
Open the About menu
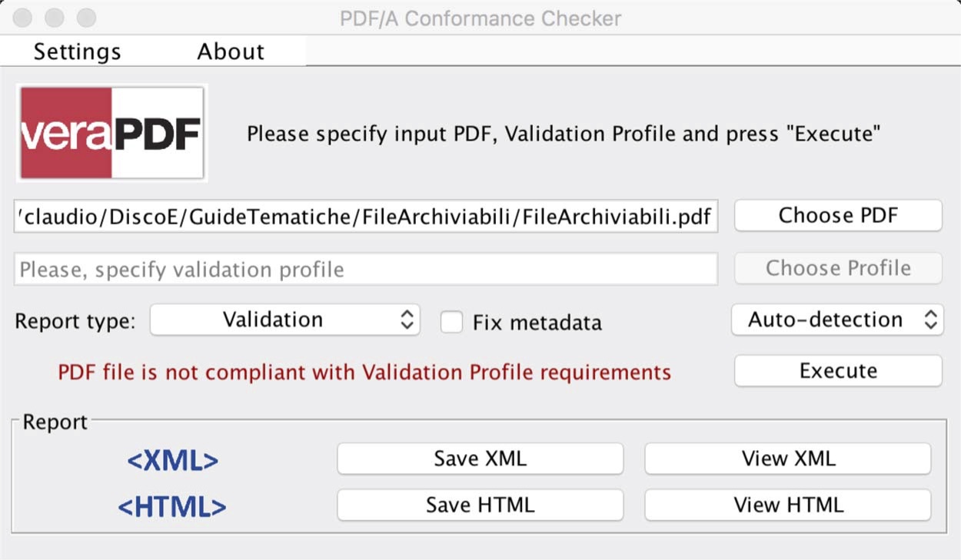point(231,51)
